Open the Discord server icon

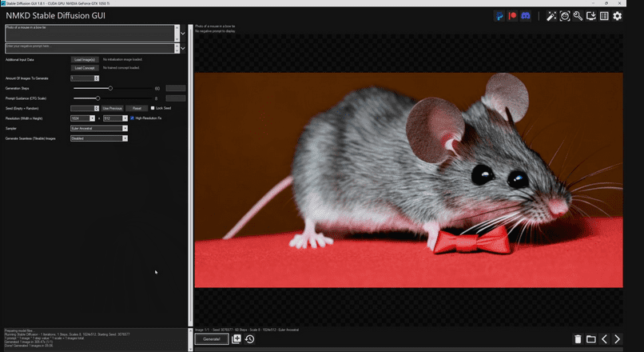click(525, 16)
